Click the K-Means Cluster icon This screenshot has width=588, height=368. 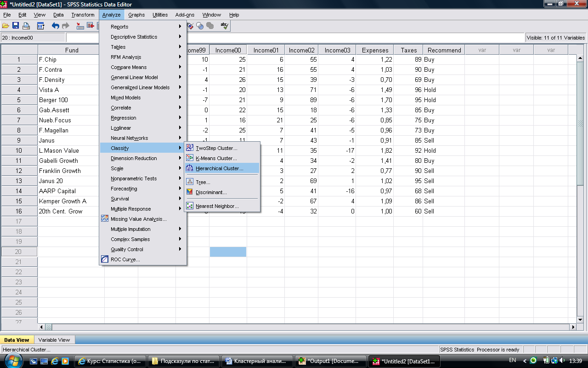point(190,158)
